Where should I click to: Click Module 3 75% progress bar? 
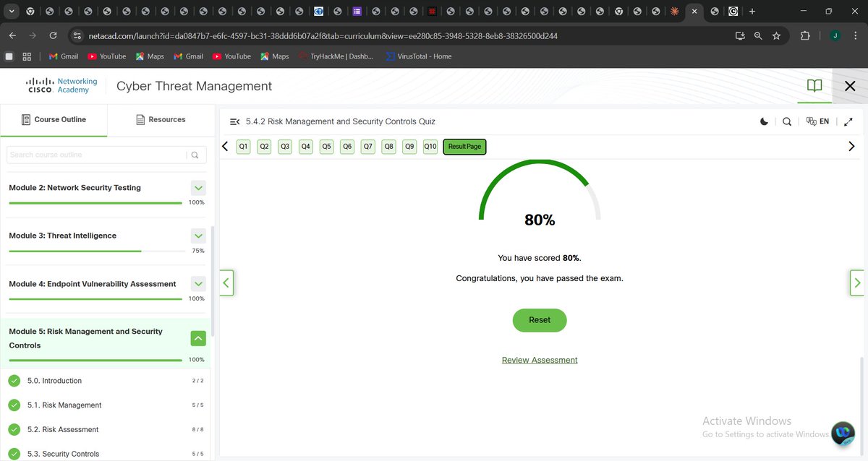95,251
